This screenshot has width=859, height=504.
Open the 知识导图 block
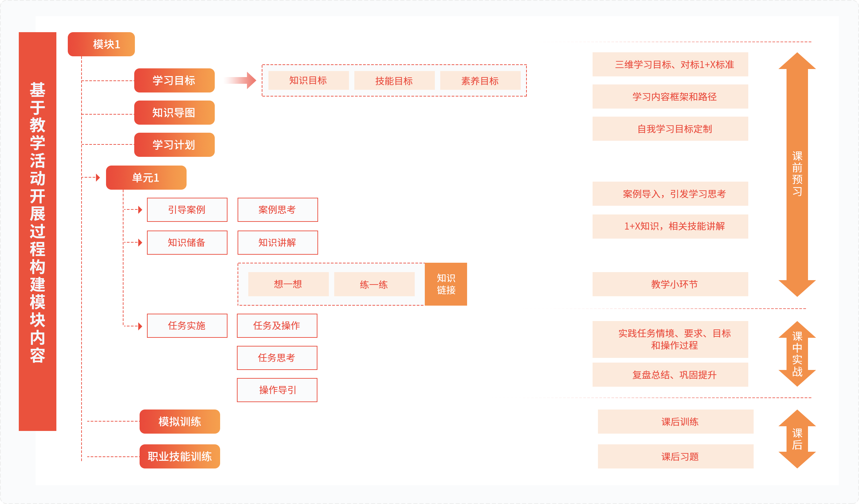(174, 112)
